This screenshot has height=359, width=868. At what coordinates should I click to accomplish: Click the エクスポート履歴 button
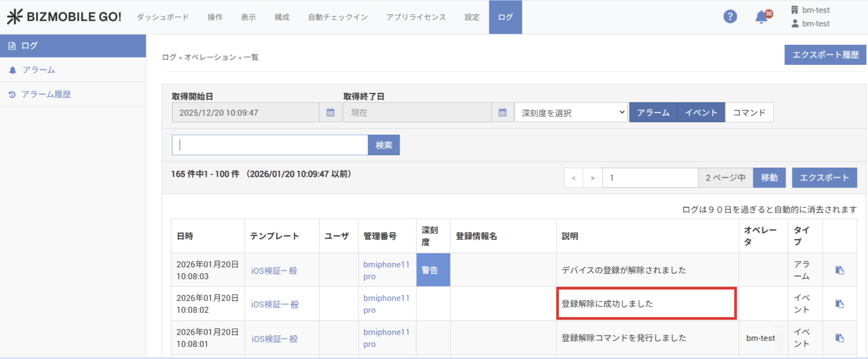[x=825, y=55]
